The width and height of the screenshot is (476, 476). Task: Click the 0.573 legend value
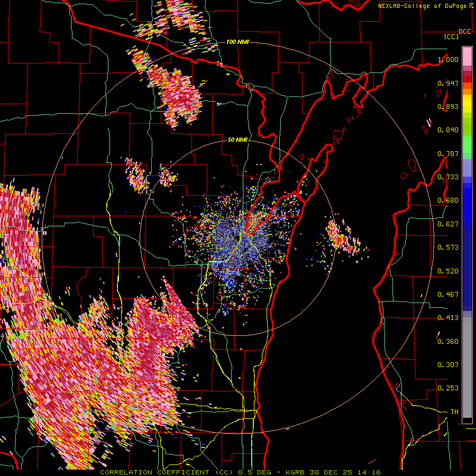(x=448, y=248)
